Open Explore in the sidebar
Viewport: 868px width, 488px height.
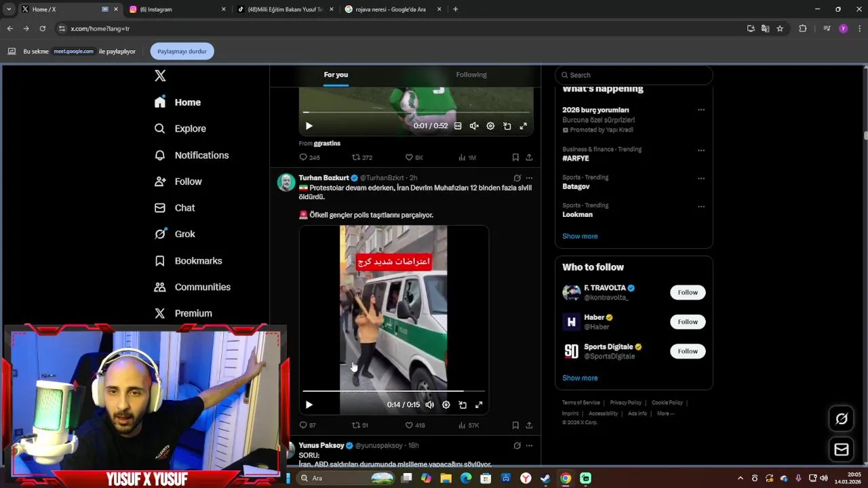coord(180,129)
